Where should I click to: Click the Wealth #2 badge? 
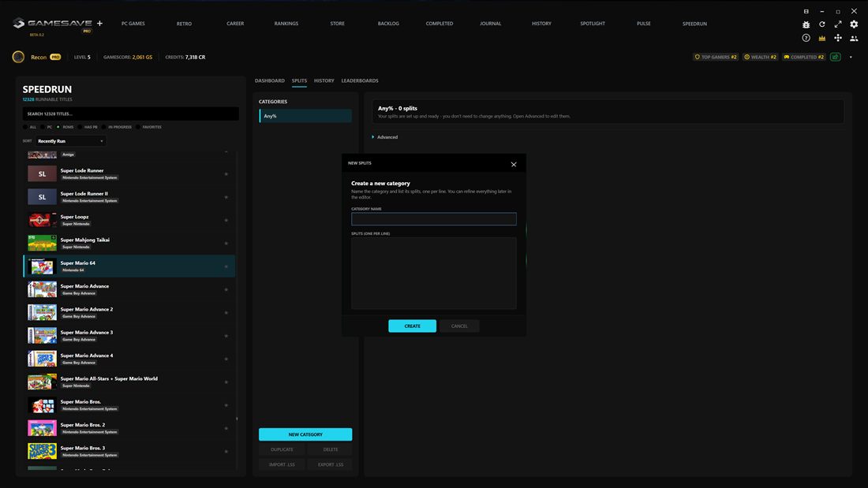point(760,57)
